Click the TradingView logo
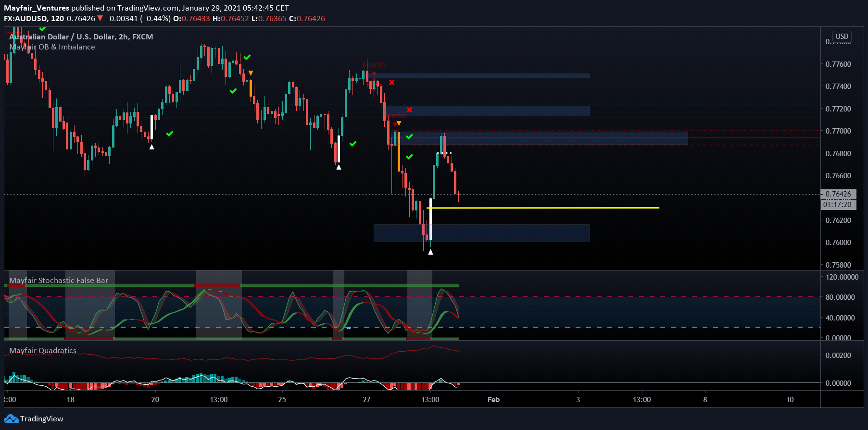The image size is (868, 430). coord(34,418)
